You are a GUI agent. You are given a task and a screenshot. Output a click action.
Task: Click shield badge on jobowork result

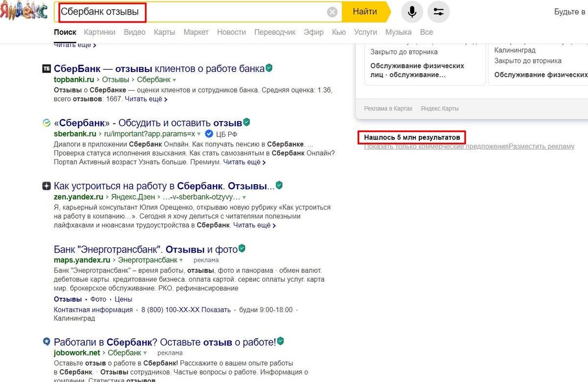pos(280,340)
